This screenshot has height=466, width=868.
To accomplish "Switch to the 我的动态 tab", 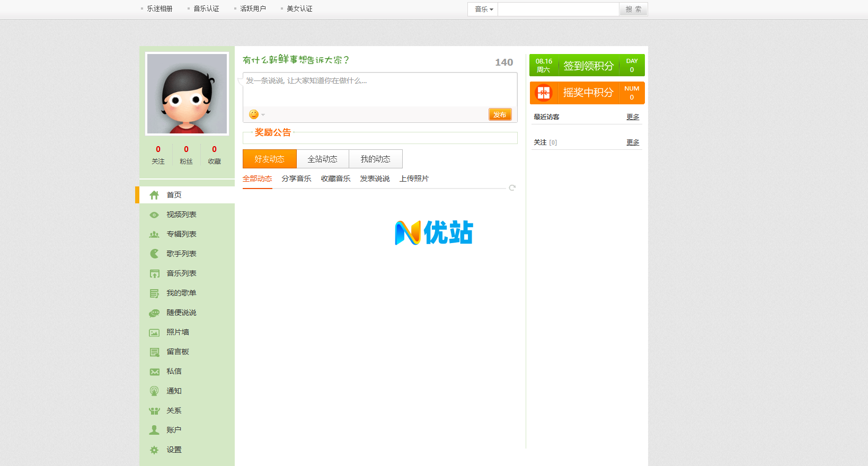I will (375, 159).
